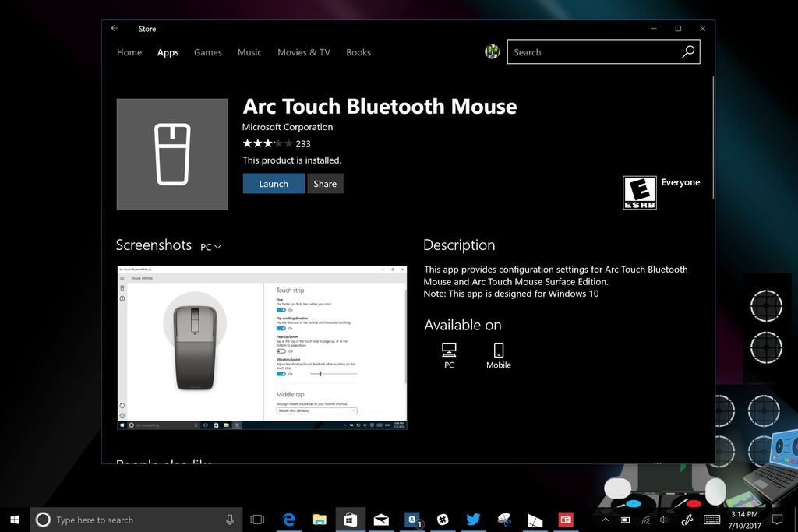Show hidden icons in the system tray
The image size is (798, 532).
point(606,520)
